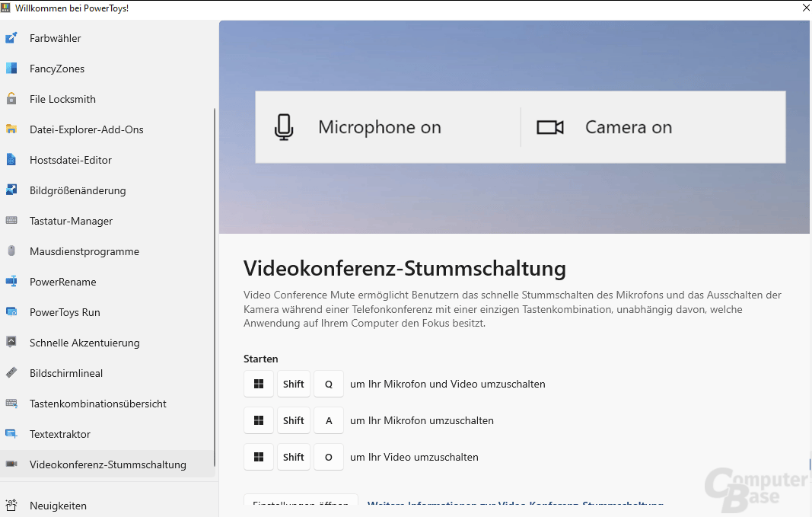Click the PowerToys Run icon
The width and height of the screenshot is (812, 517).
11,312
